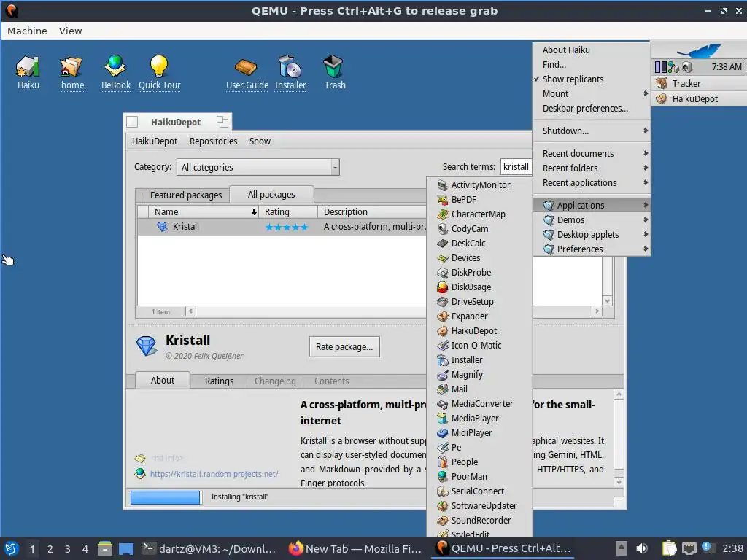Open DiskUsage application
Image resolution: width=747 pixels, height=560 pixels.
pyautogui.click(x=479, y=287)
